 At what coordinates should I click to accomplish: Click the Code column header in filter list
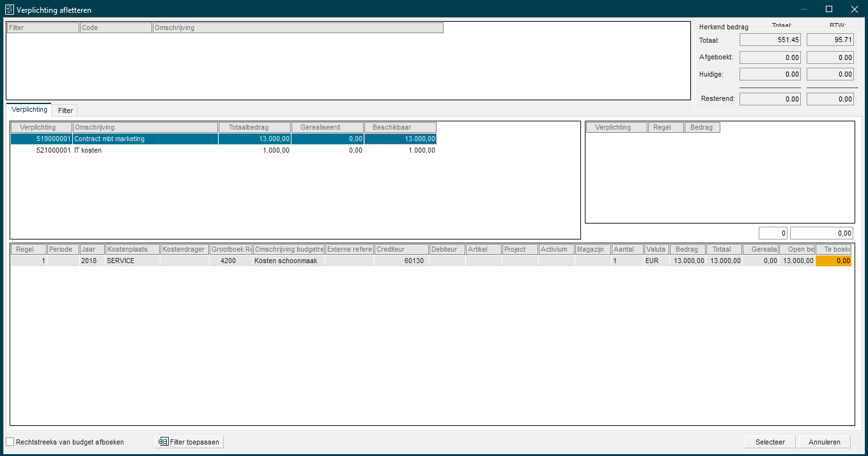[x=116, y=28]
